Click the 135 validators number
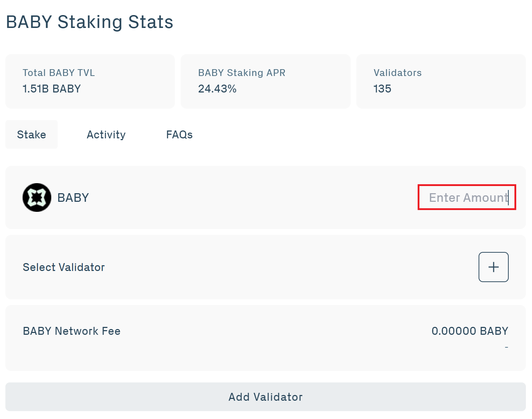 click(381, 89)
